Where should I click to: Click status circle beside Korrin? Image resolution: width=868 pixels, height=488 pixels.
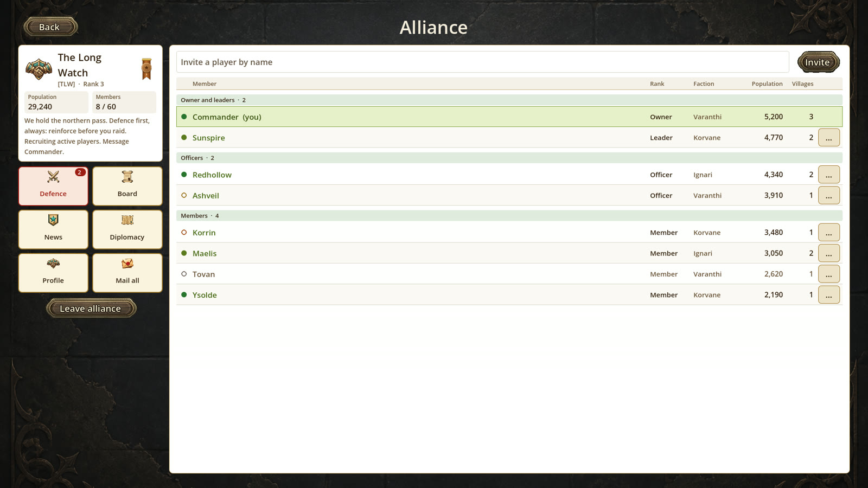pyautogui.click(x=184, y=232)
